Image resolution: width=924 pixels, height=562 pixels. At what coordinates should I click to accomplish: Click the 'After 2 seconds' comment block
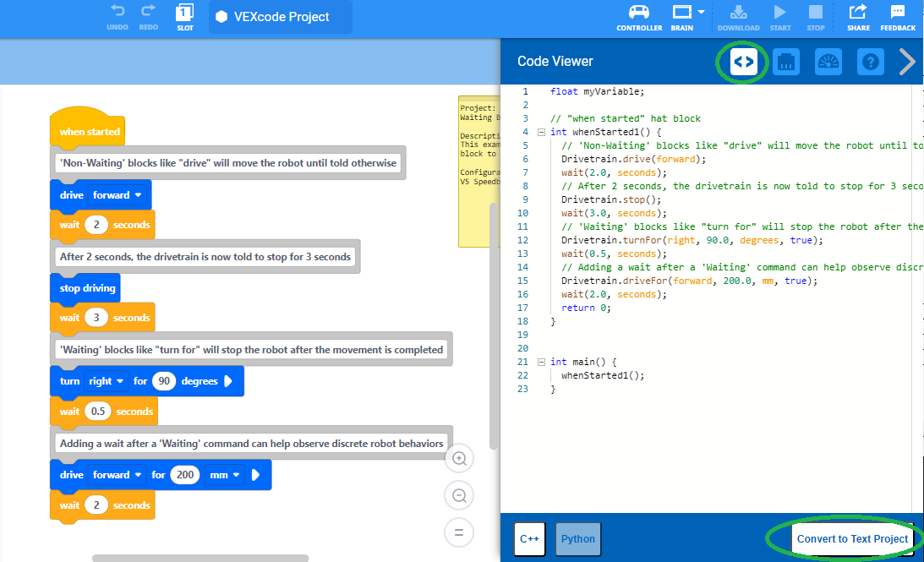(205, 256)
